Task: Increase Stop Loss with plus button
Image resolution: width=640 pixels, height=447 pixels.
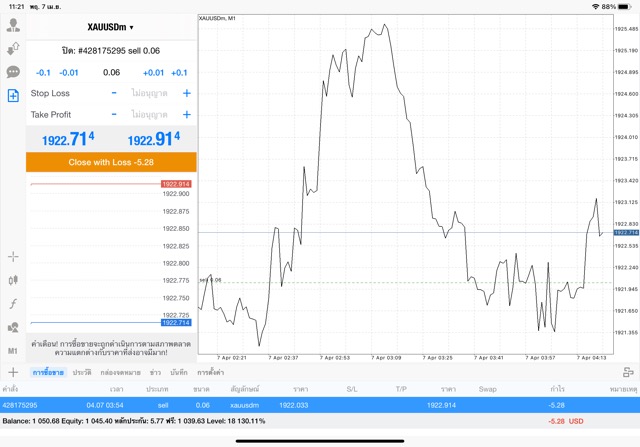Action: tap(186, 93)
